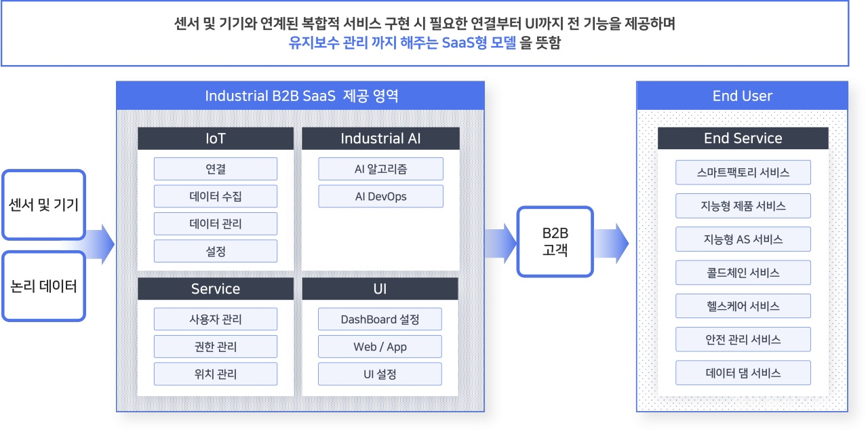Click the 데이터 관리 box

[216, 224]
